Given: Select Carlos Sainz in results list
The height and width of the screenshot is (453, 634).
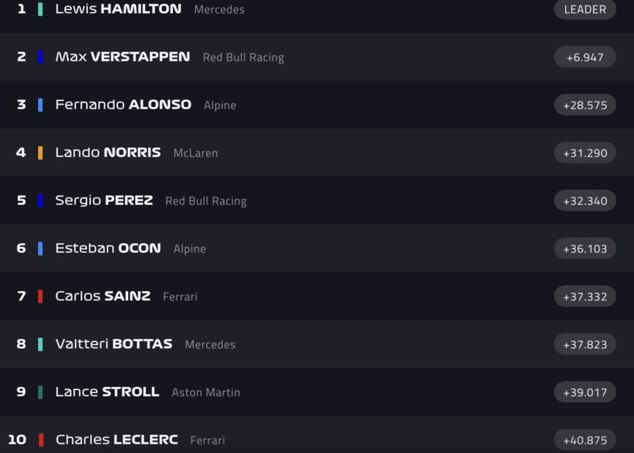Looking at the screenshot, I should [103, 296].
